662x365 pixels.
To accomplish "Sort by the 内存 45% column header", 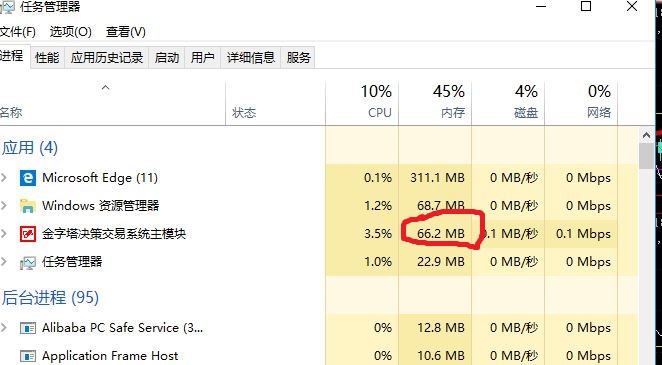I will [435, 103].
